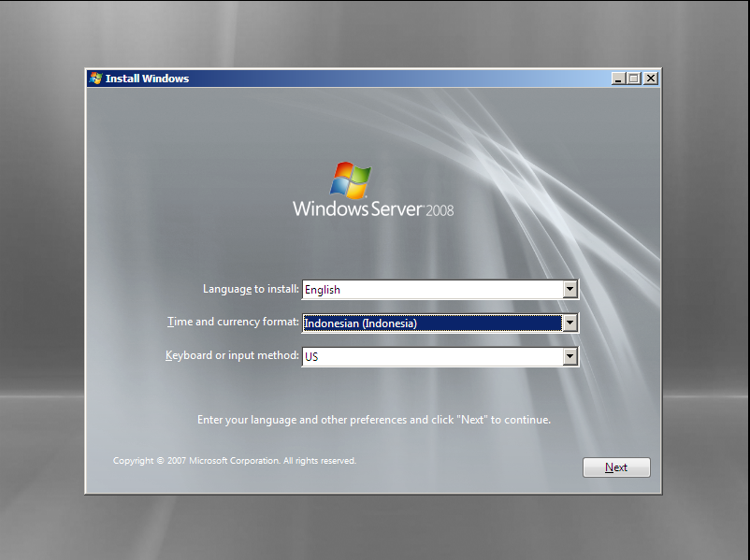Viewport: 750px width, 560px height.
Task: Click the Next button
Action: click(616, 467)
